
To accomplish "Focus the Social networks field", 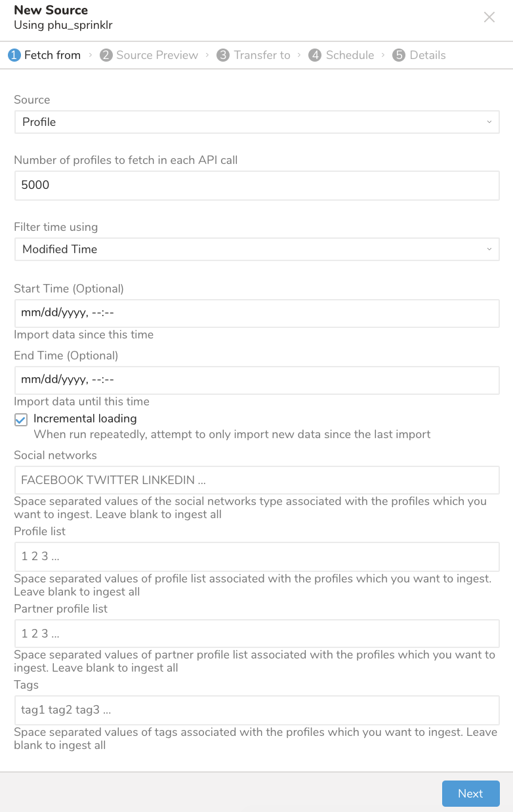I will [256, 480].
